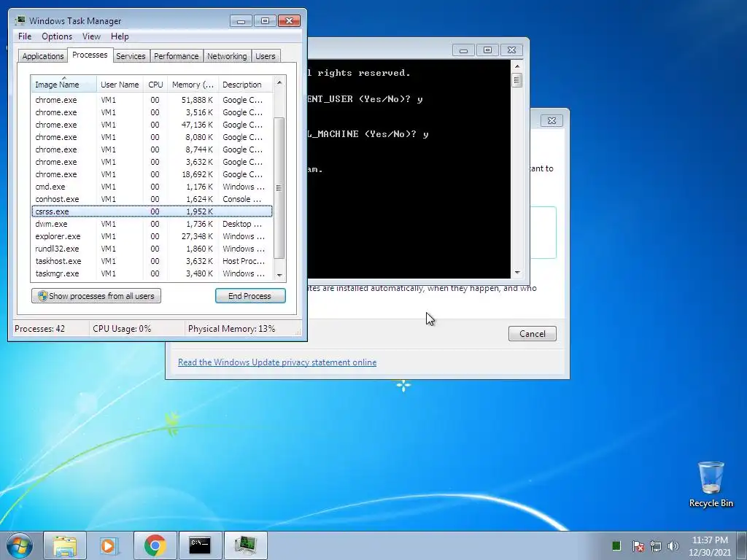Click the Action Center flag tray icon
The image size is (747, 560).
(x=638, y=546)
